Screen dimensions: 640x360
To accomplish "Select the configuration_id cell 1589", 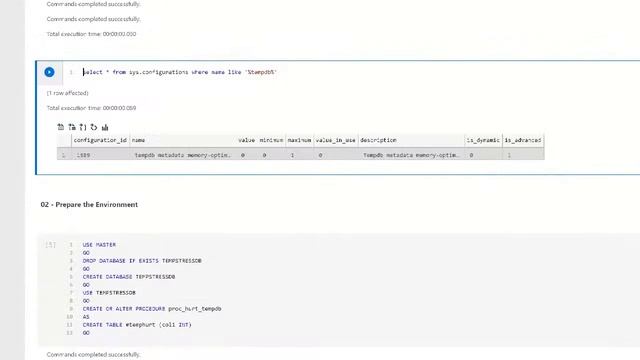I will pos(100,155).
